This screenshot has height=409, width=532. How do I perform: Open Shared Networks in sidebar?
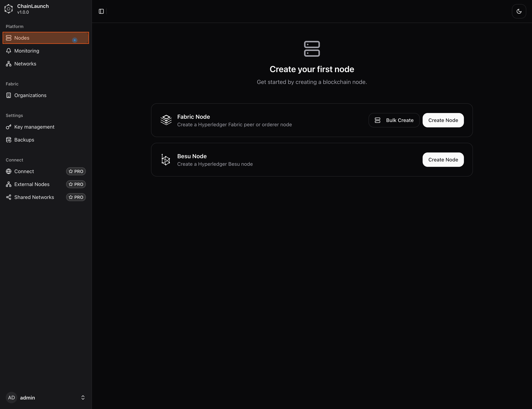34,197
